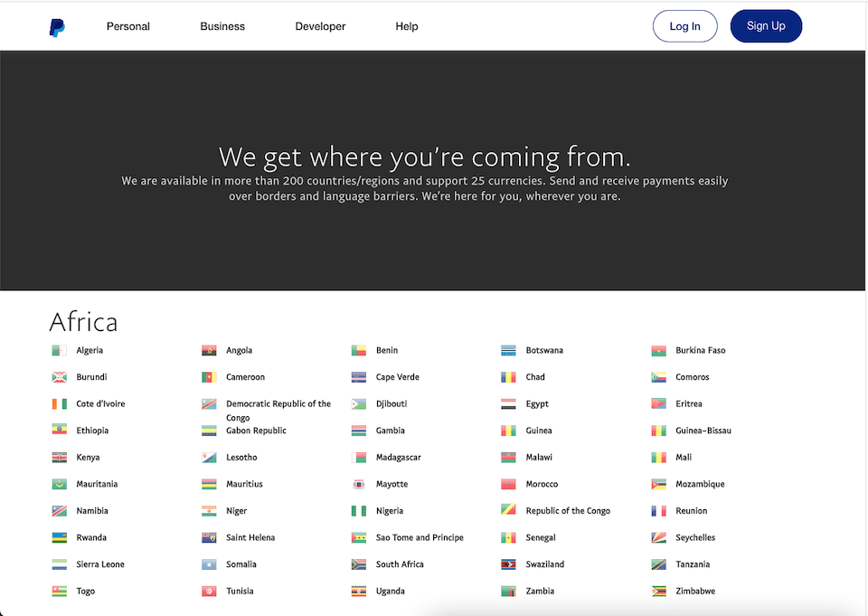Select the Botswana country link
Image resolution: width=868 pixels, height=616 pixels.
[543, 350]
